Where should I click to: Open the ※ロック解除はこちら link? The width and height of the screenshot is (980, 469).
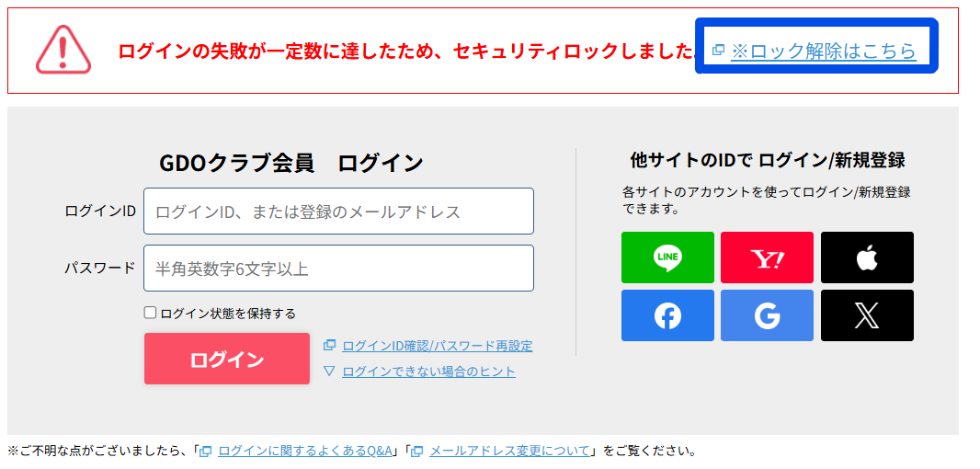pos(824,51)
